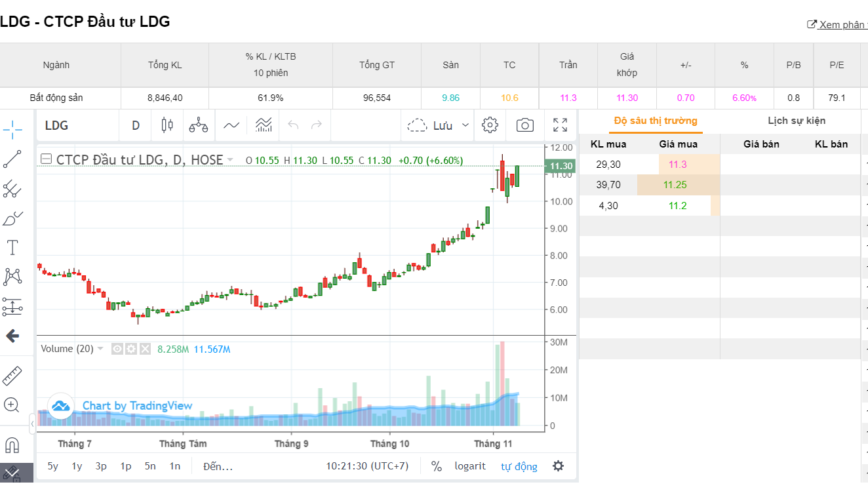Select the Độ sâu thị trường tab
The width and height of the screenshot is (868, 495).
[656, 121]
